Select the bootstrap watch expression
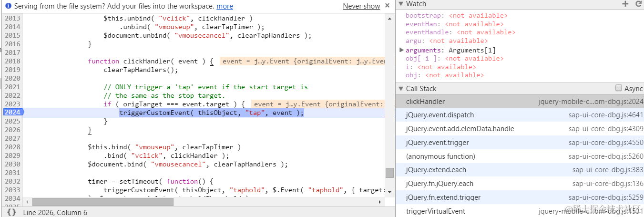This screenshot has width=644, height=217. (x=457, y=15)
